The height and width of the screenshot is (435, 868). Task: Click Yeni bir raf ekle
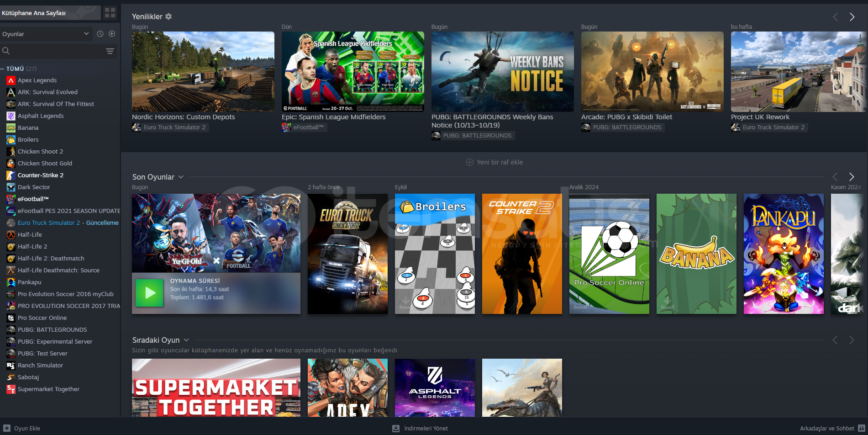coord(494,162)
